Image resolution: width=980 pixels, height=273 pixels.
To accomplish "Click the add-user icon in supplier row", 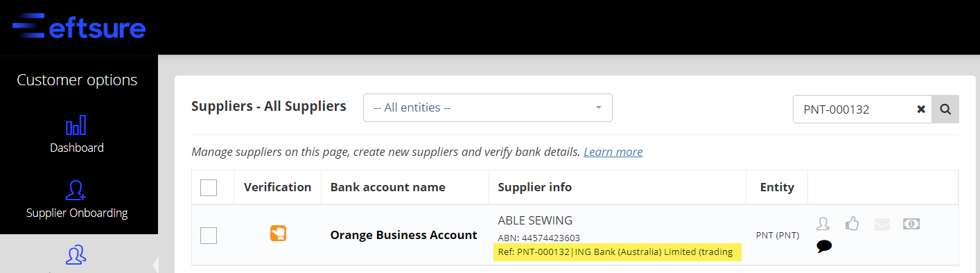I will click(x=823, y=223).
